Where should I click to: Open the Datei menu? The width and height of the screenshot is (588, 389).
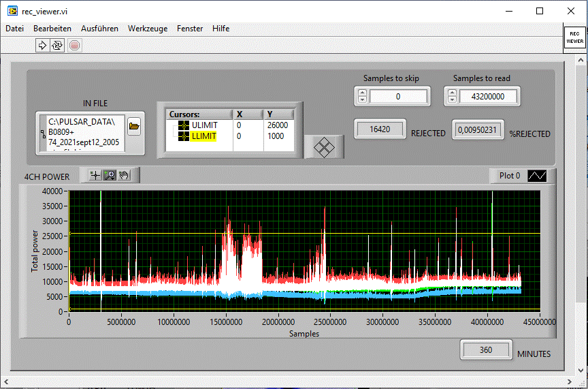pyautogui.click(x=14, y=29)
